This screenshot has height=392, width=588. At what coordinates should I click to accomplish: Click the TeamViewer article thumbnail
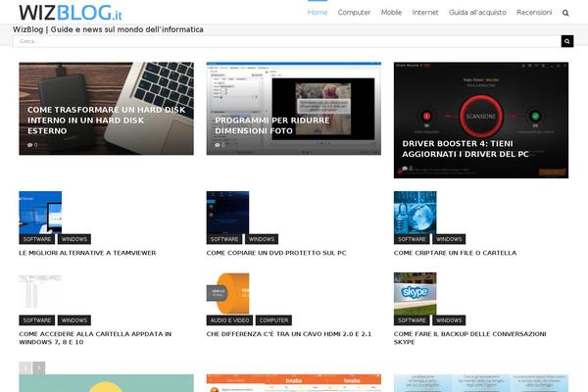tap(40, 213)
